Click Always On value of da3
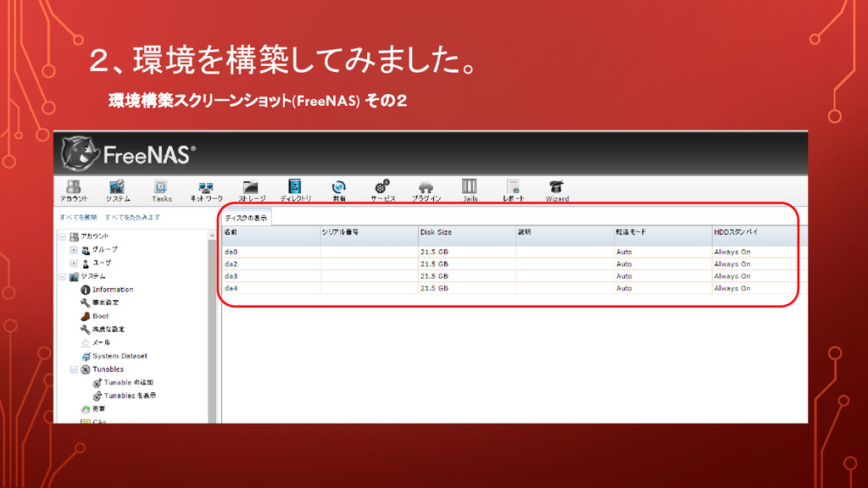The image size is (868, 488). coord(732,276)
